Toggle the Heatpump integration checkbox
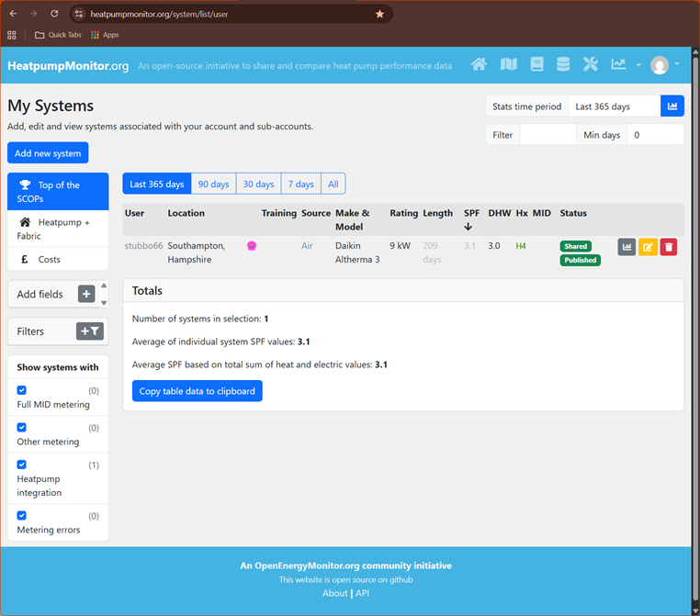The width and height of the screenshot is (700, 616). (22, 465)
